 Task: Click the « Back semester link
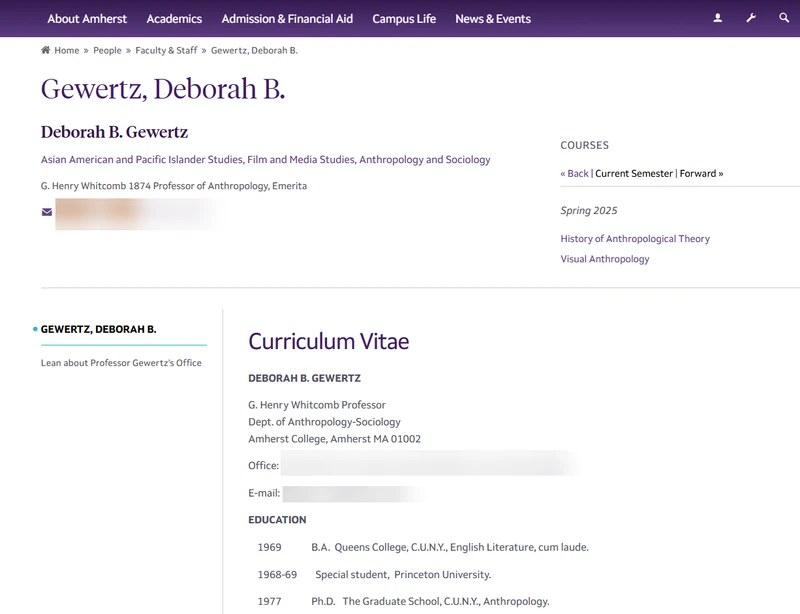point(574,174)
